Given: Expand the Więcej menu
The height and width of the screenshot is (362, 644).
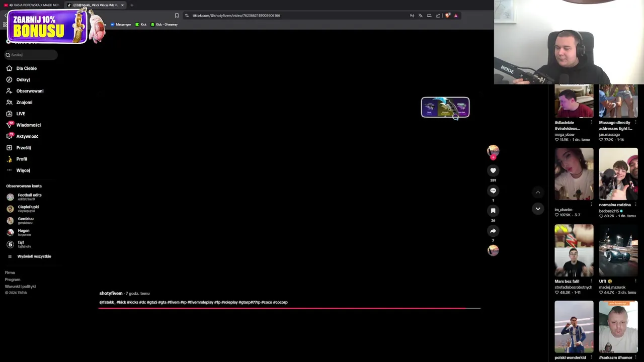Looking at the screenshot, I should click(18, 170).
